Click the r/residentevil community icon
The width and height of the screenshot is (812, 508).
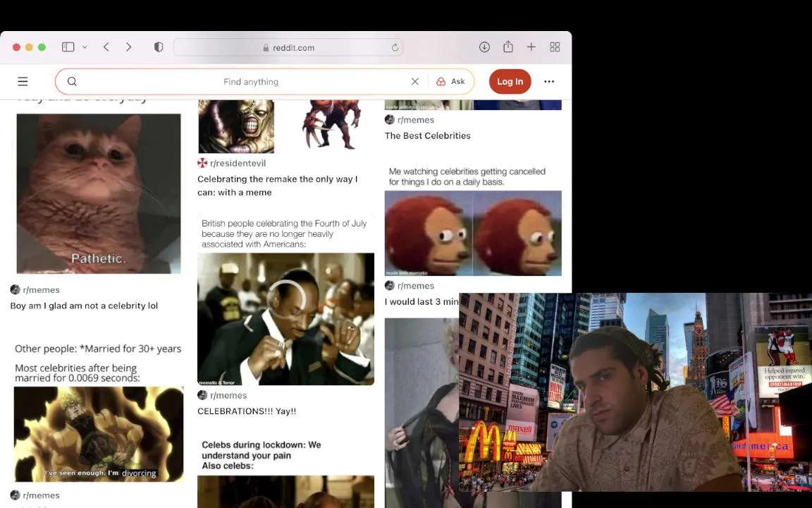[x=202, y=163]
